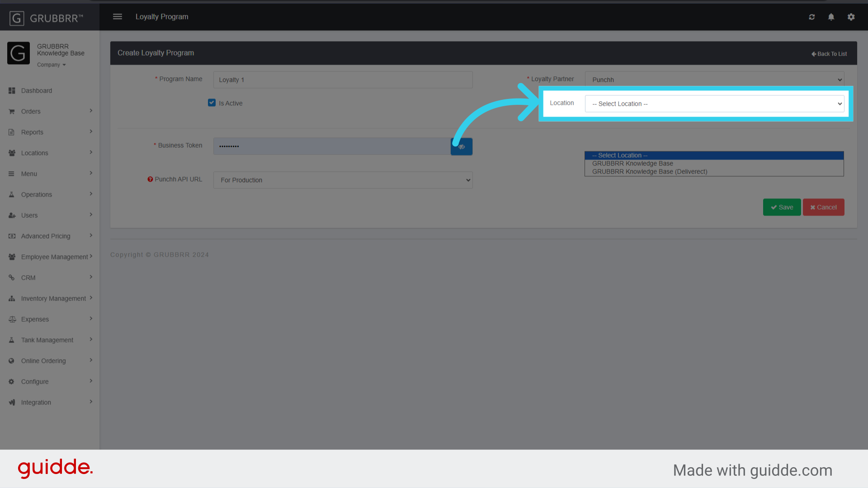The height and width of the screenshot is (488, 868).
Task: Click the Reports document icon
Action: pyautogui.click(x=12, y=132)
